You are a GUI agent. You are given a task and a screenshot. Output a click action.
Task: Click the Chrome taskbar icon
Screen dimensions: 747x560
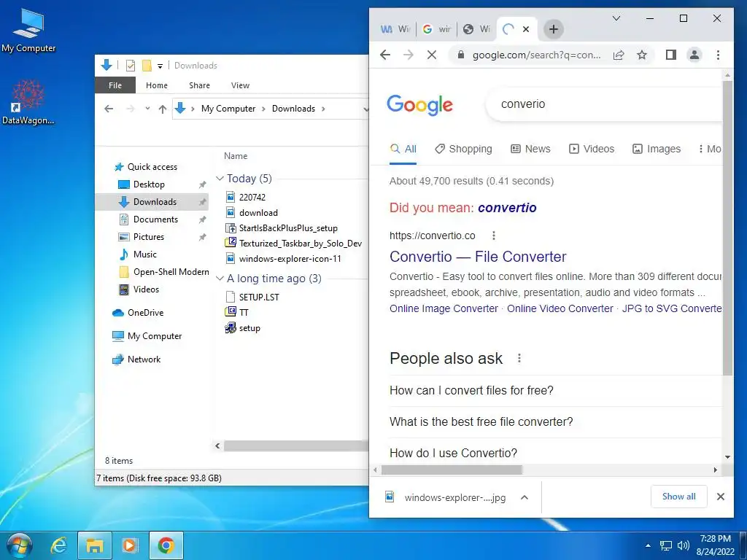tap(166, 545)
